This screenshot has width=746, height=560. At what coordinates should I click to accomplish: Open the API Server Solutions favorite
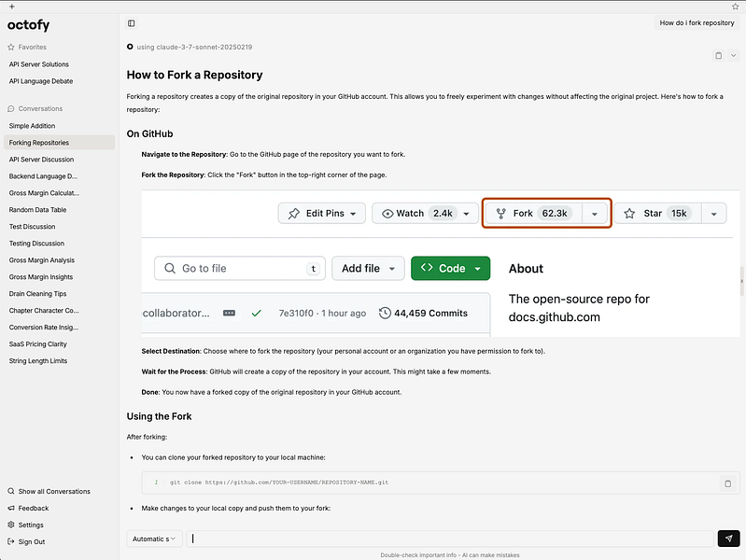coord(38,64)
